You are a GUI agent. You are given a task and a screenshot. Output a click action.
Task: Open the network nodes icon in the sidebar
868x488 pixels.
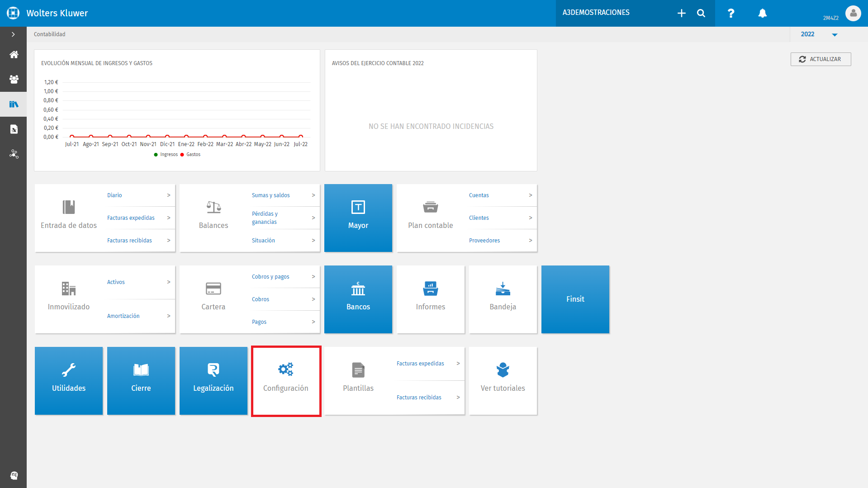[14, 154]
